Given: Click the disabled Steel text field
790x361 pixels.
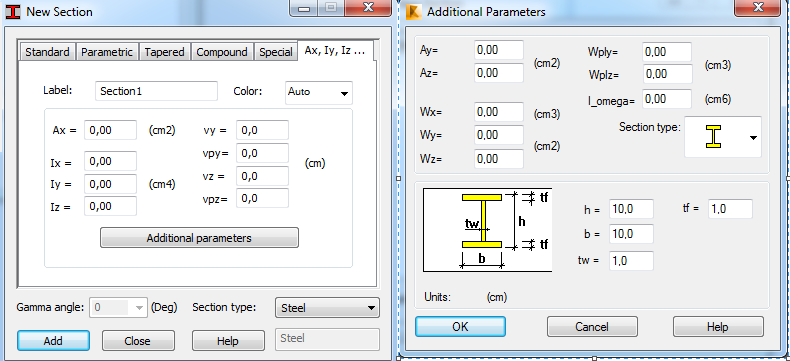Looking at the screenshot, I should [327, 339].
